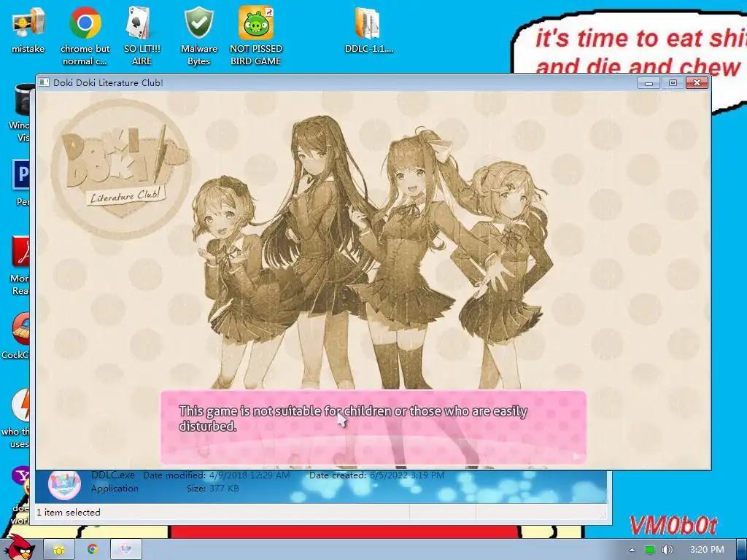Show hidden system tray icons arrow
The height and width of the screenshot is (560, 747).
pyautogui.click(x=632, y=550)
